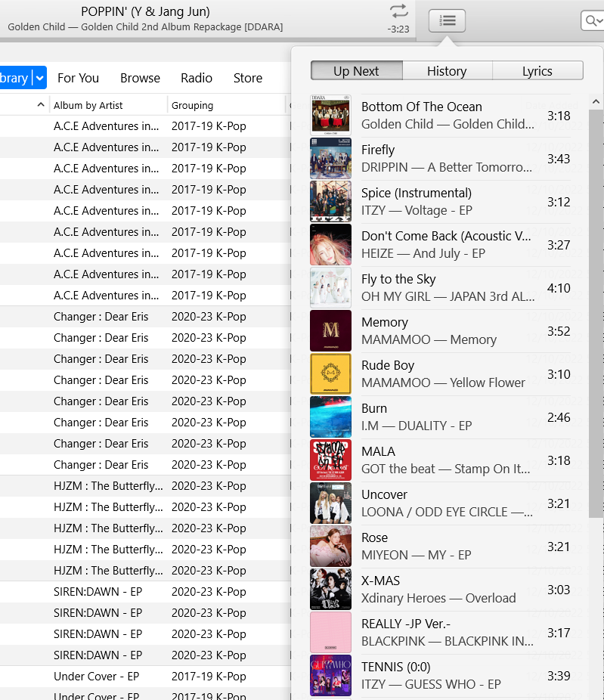This screenshot has height=700, width=604.
Task: Switch to the History tab
Action: pos(447,71)
